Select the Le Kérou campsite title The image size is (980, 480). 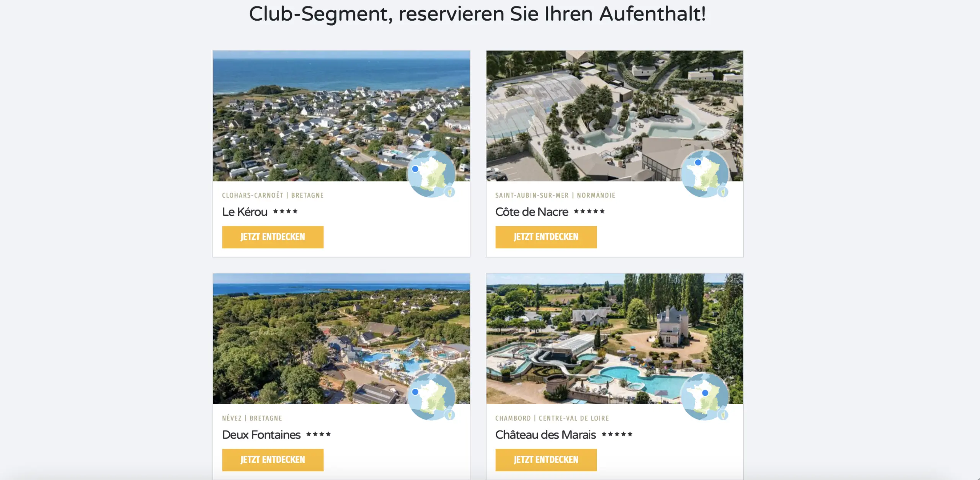245,212
